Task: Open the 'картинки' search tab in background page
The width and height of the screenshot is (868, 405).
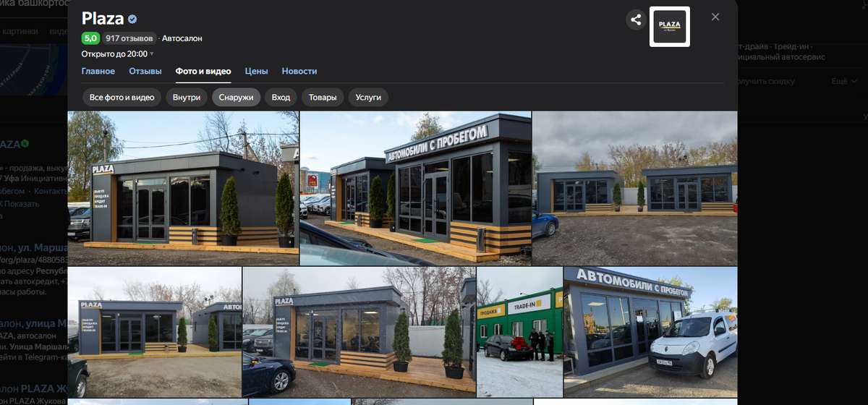Action: click(x=20, y=31)
